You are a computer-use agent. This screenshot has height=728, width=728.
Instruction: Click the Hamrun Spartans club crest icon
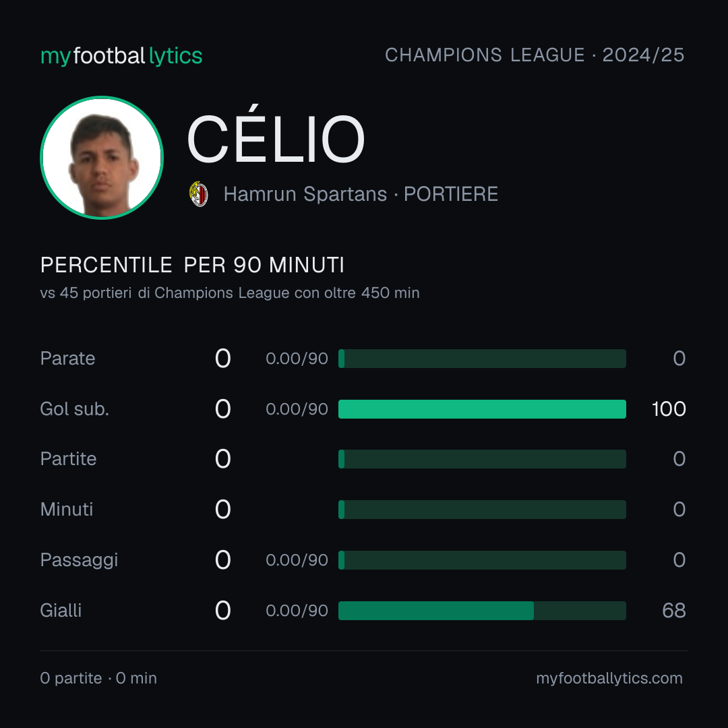coord(199,194)
